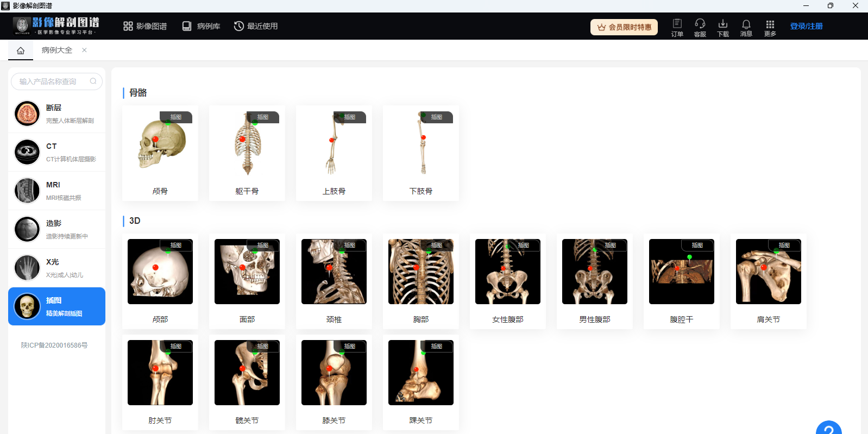Image resolution: width=868 pixels, height=434 pixels.
Task: Select the 断层 category in sidebar
Action: tap(56, 114)
